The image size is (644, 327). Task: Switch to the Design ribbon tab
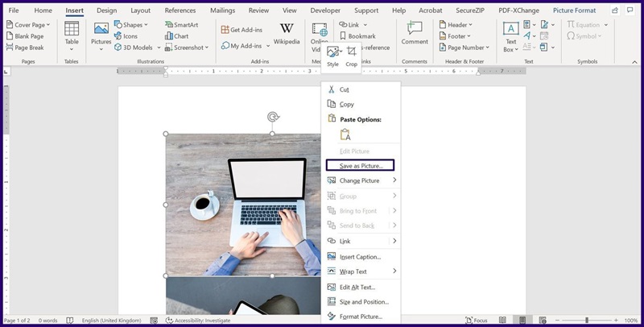(x=106, y=10)
